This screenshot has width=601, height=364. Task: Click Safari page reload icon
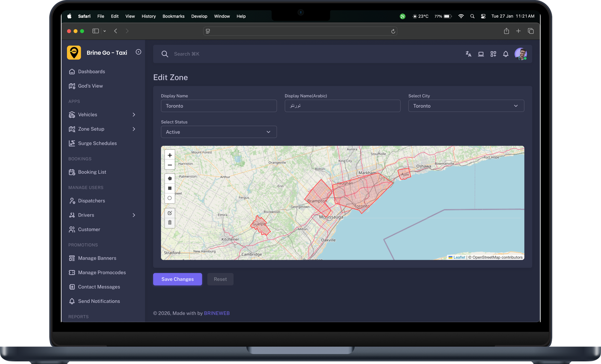coord(393,31)
